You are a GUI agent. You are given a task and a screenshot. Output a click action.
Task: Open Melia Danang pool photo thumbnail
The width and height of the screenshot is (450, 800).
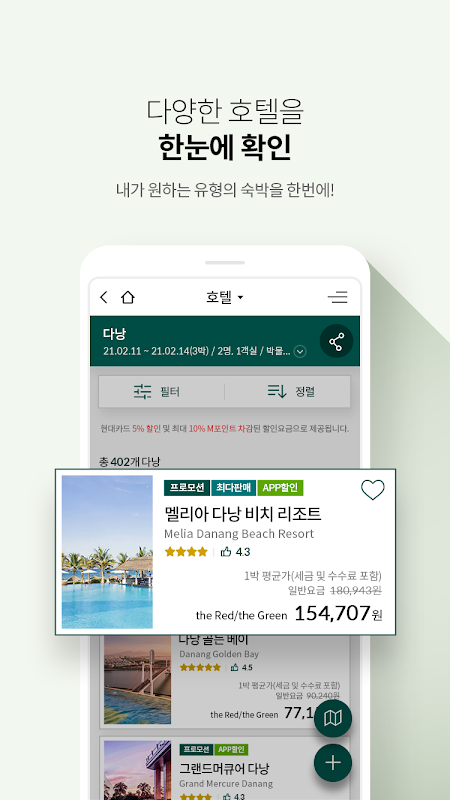107,552
